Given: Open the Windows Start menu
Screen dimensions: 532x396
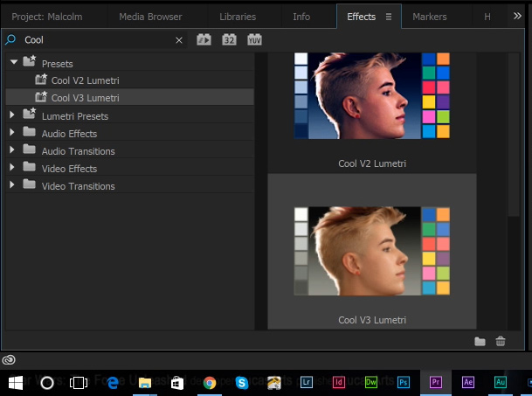Looking at the screenshot, I should click(16, 383).
